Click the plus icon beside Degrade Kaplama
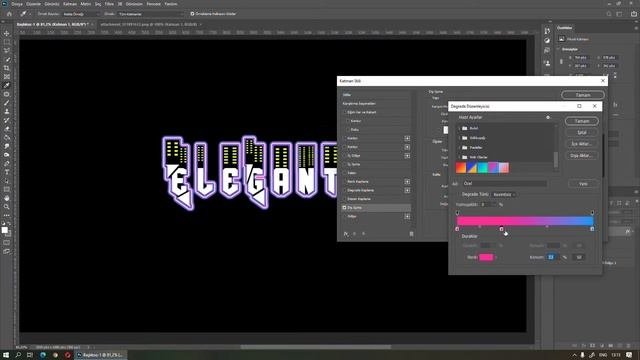 coord(407,190)
